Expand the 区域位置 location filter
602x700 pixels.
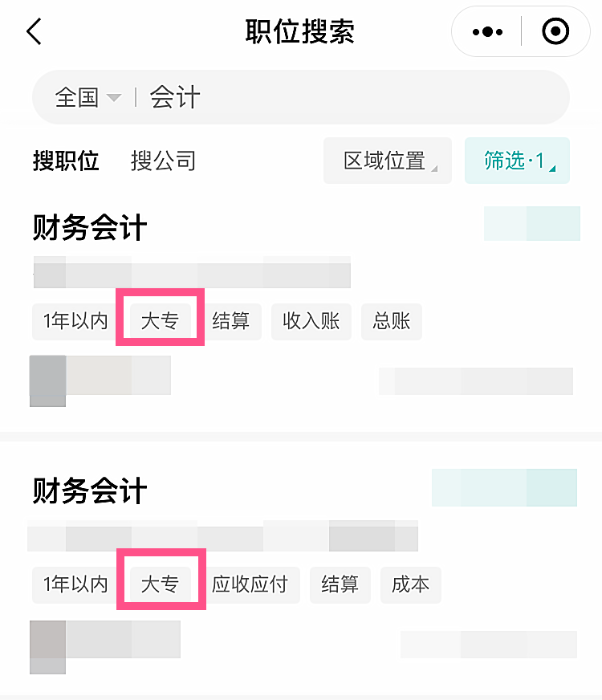[x=387, y=161]
